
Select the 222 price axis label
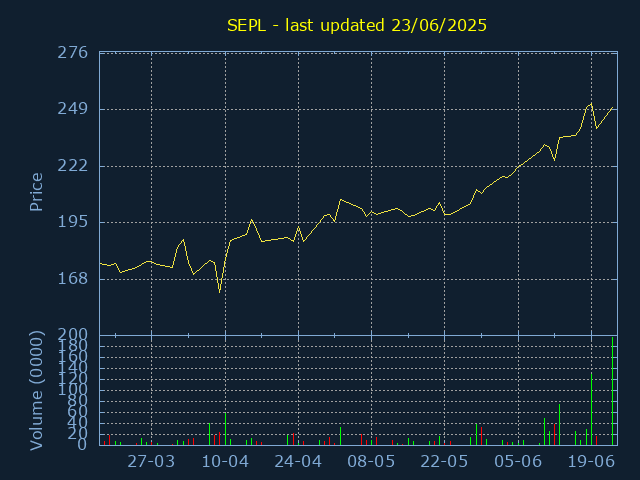[x=73, y=166]
